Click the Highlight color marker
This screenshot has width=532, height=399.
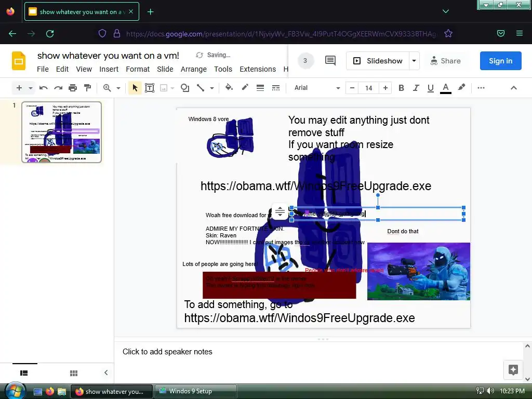[x=461, y=87]
